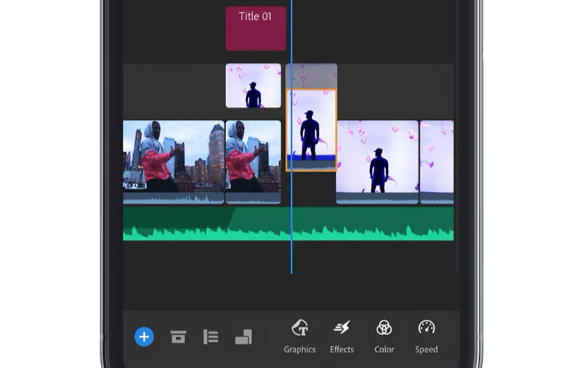The image size is (588, 368).
Task: Open the Color panel
Action: tap(384, 335)
